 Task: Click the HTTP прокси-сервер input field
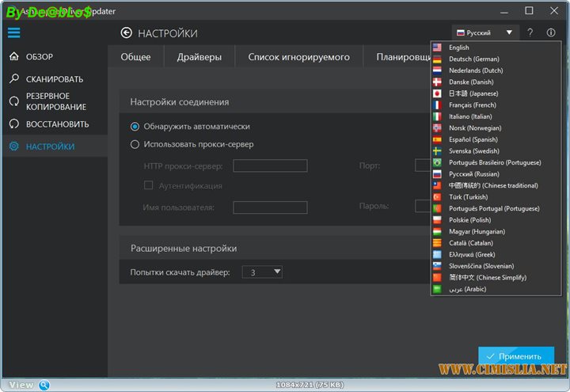click(270, 166)
